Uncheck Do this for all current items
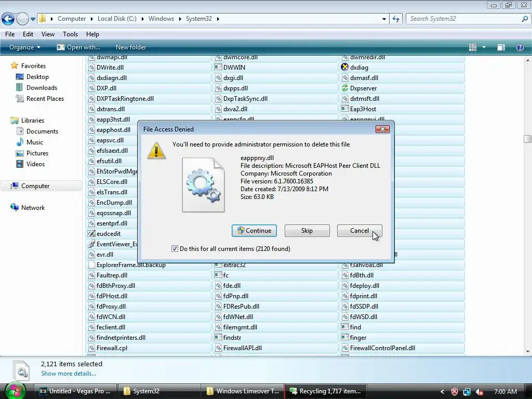This screenshot has height=399, width=532. coord(175,249)
